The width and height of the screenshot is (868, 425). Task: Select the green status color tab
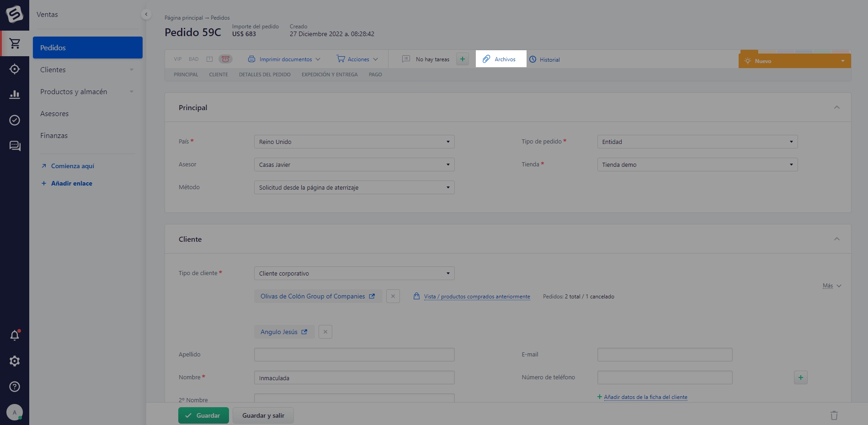822,51
